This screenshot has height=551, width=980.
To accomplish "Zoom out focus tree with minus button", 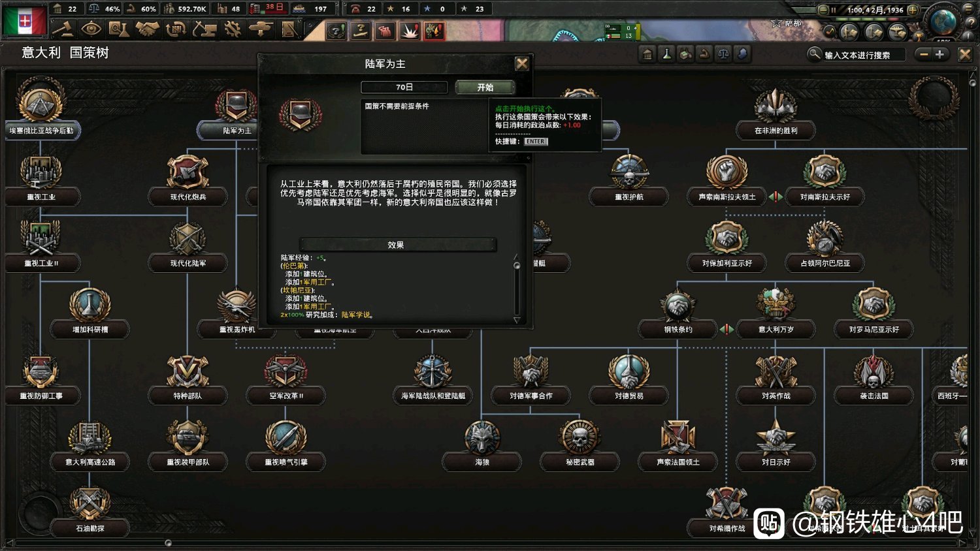I will (924, 54).
